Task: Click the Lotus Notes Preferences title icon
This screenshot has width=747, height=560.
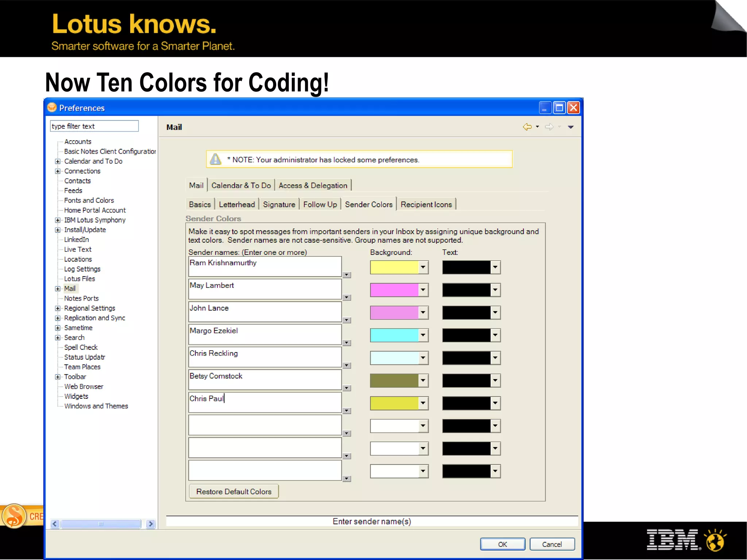Action: (52, 108)
